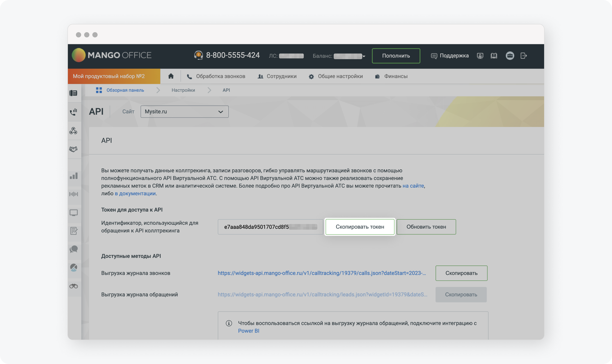Viewport: 612px width, 364px height.
Task: Click the API token input field
Action: [270, 227]
